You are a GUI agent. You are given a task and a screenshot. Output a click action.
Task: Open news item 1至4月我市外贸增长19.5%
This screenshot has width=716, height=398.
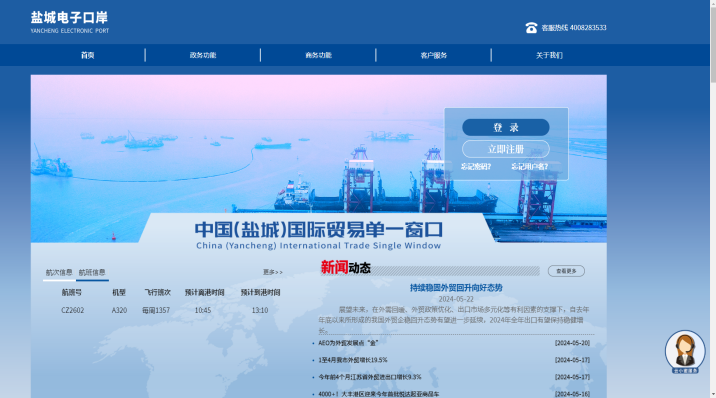pyautogui.click(x=353, y=360)
